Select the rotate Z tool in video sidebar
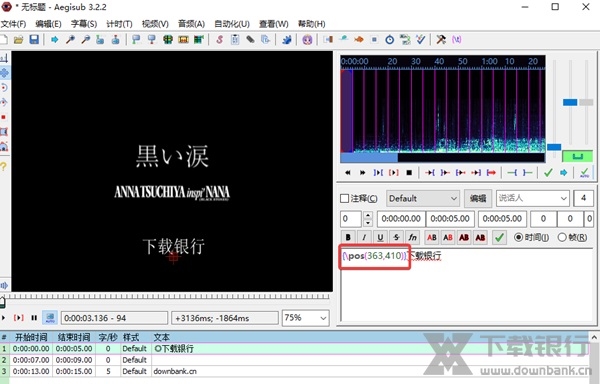 [x=4, y=88]
